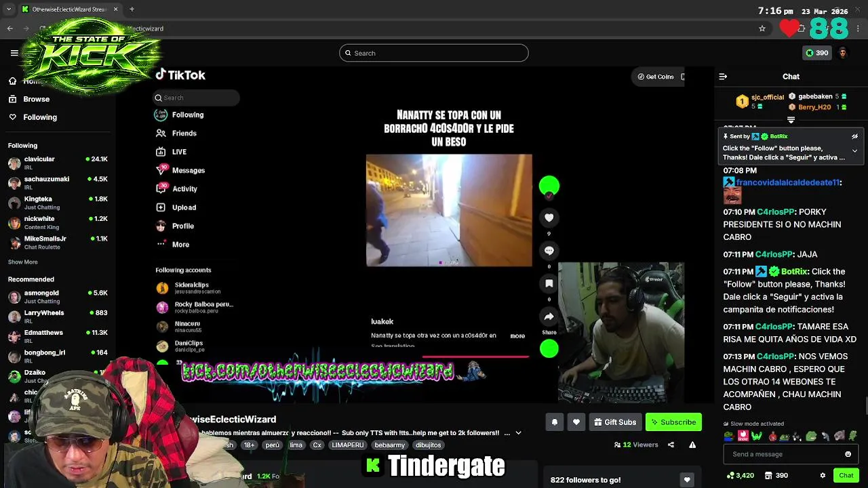Select TikTok Following menu item
This screenshot has height=488, width=868.
[x=180, y=115]
